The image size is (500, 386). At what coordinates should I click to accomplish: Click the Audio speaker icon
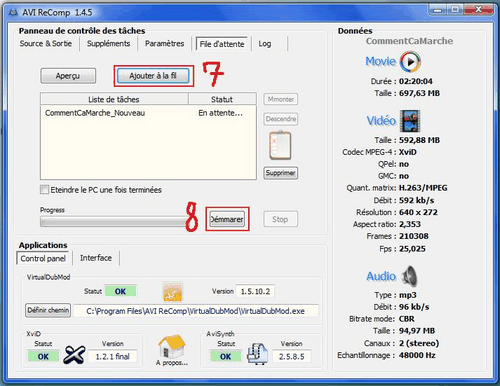410,276
